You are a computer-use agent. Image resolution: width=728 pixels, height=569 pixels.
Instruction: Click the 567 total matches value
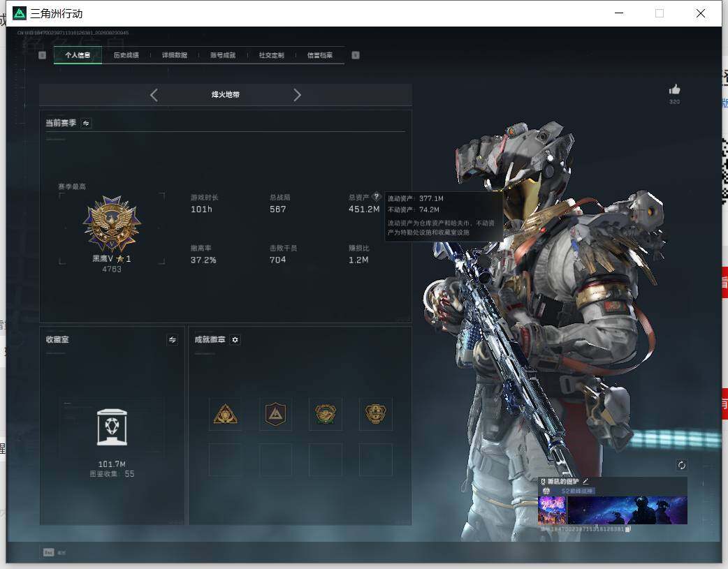(x=277, y=209)
